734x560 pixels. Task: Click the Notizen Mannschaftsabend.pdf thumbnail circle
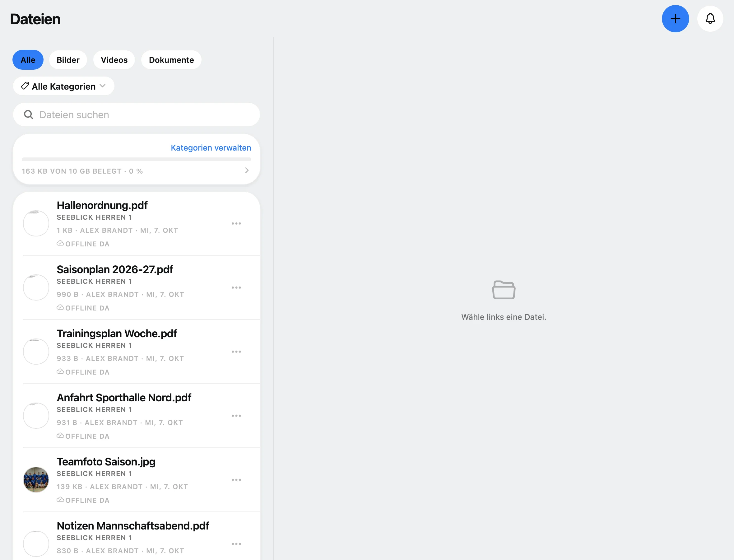tap(36, 544)
